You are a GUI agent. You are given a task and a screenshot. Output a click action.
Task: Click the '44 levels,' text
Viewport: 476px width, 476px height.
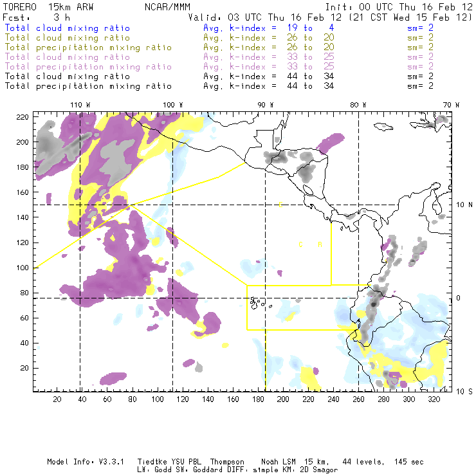(x=363, y=462)
